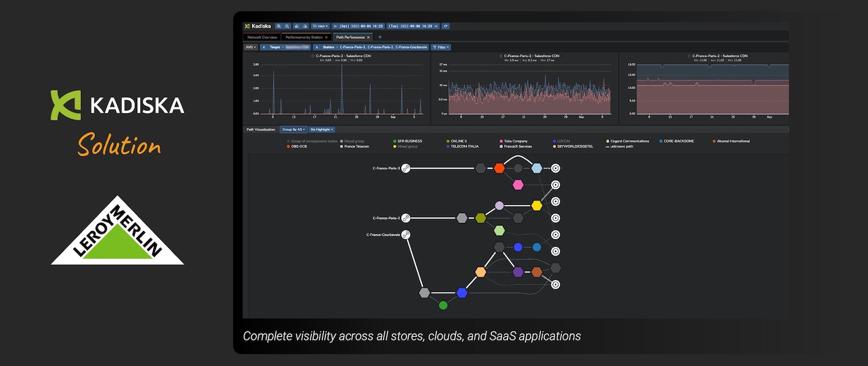
Task: Open the AVG aggregation dropdown
Action: coord(251,47)
